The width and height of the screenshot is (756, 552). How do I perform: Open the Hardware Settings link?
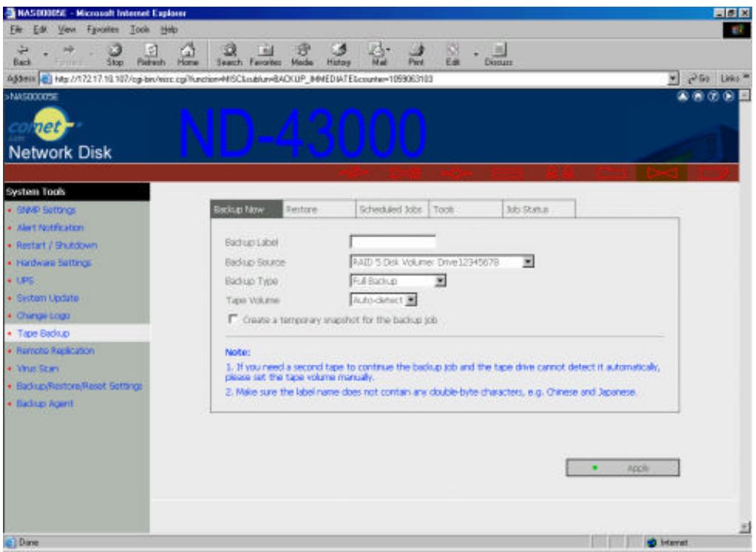pyautogui.click(x=54, y=262)
